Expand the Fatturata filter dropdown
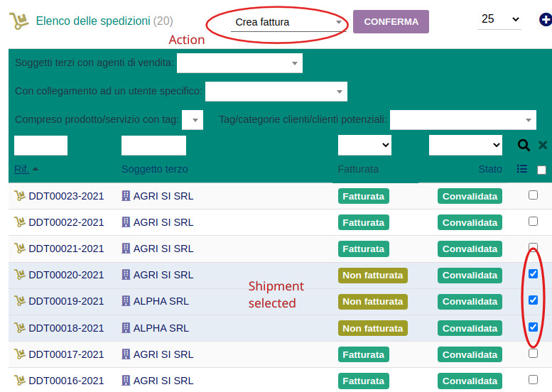This screenshot has height=392, width=552. (x=364, y=145)
